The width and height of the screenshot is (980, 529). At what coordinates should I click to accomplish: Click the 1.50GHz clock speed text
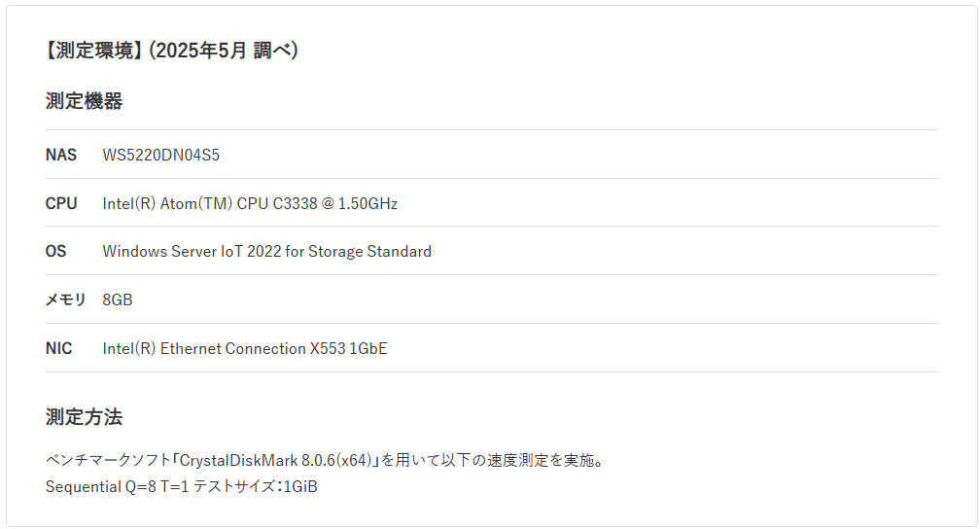click(368, 204)
